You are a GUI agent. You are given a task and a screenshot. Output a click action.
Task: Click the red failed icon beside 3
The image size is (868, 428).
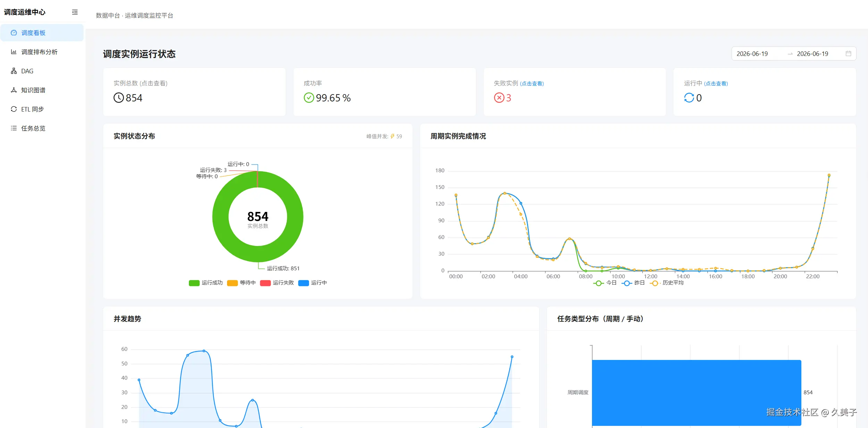click(499, 98)
